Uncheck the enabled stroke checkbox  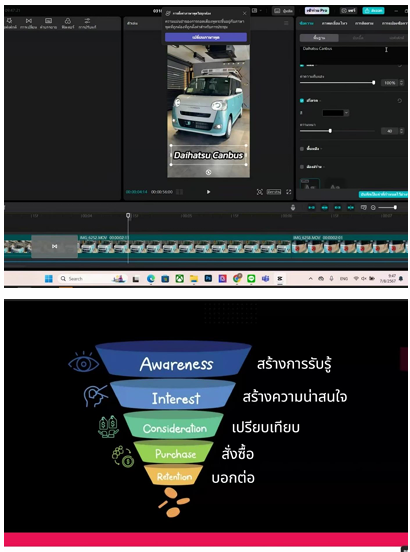click(x=302, y=101)
